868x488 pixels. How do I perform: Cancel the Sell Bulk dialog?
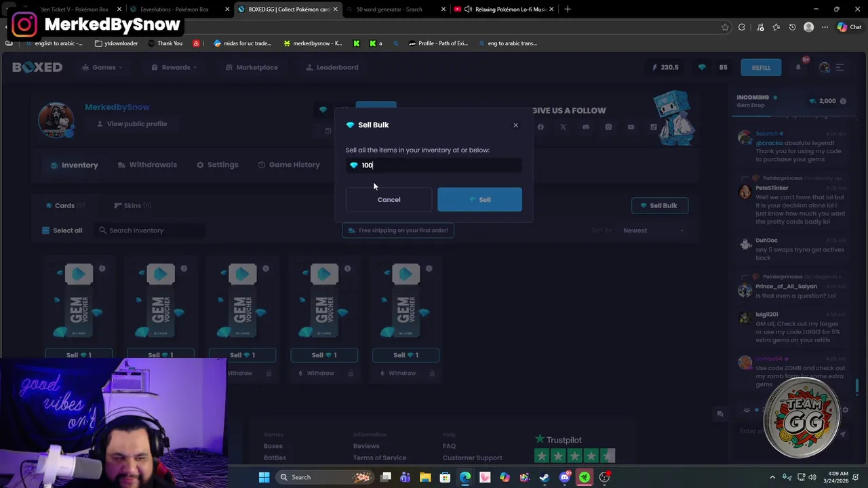coord(389,199)
